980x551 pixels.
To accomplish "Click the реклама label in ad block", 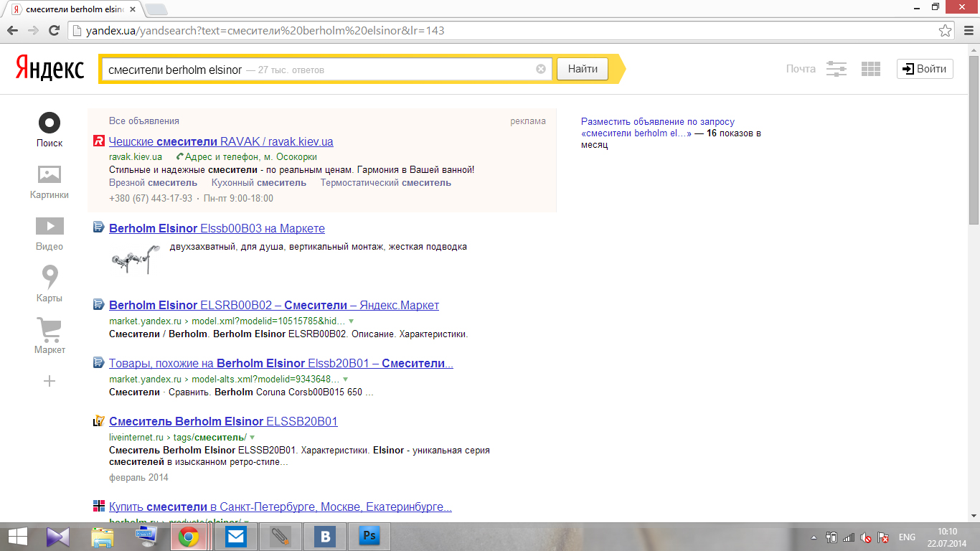I will [x=528, y=121].
